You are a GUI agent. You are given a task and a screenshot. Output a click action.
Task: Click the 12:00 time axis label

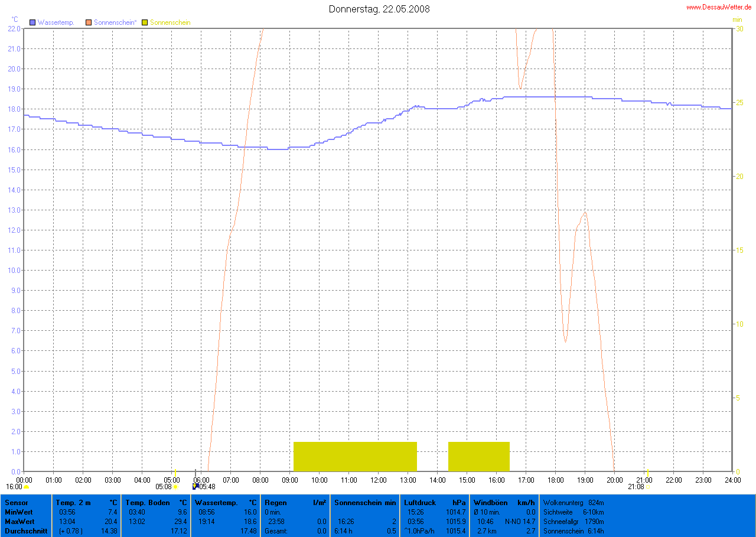[379, 479]
